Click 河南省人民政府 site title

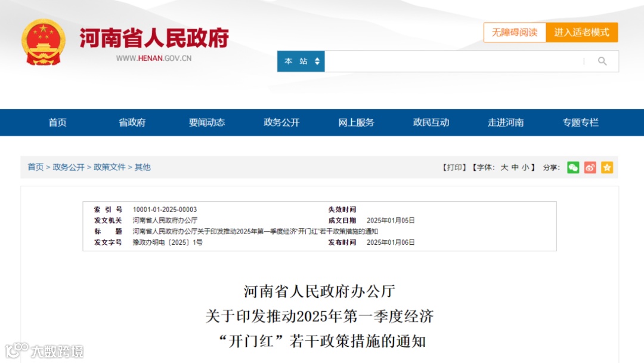pos(154,38)
